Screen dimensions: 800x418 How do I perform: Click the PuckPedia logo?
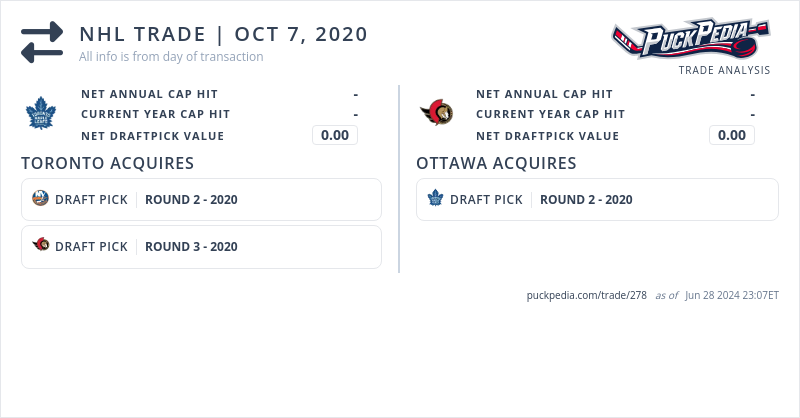pos(690,40)
